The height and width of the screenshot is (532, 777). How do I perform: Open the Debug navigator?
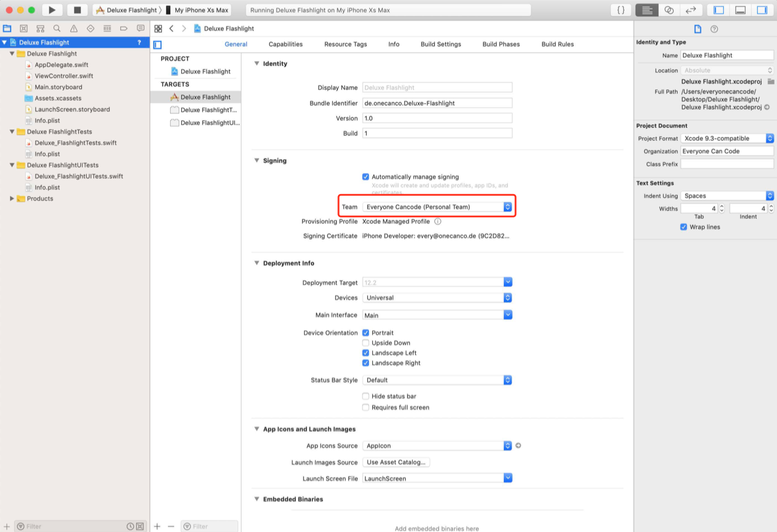[x=107, y=28]
